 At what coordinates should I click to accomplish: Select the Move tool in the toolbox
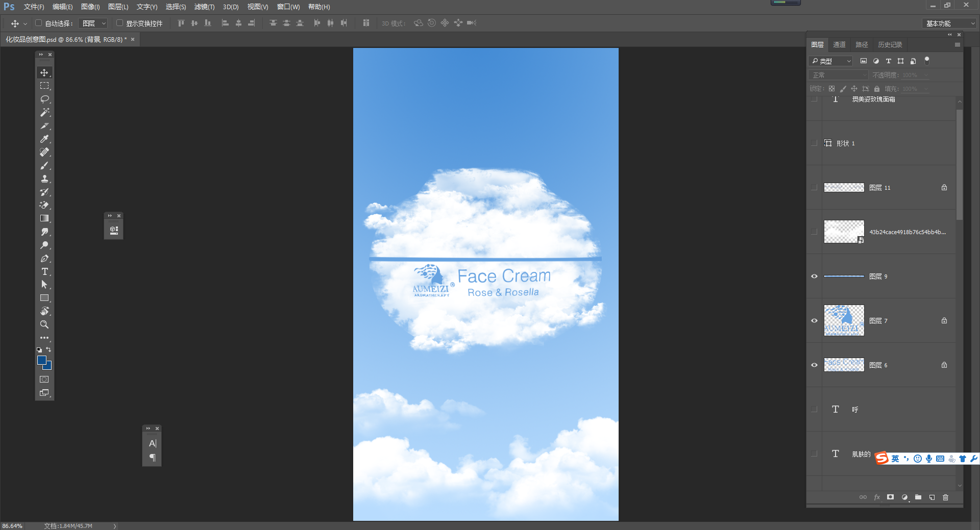(44, 73)
